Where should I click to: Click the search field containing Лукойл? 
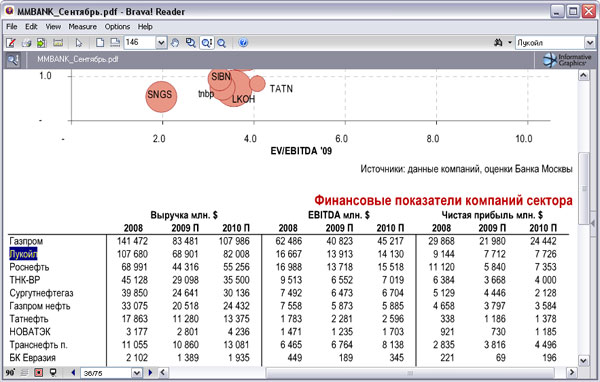tap(550, 42)
